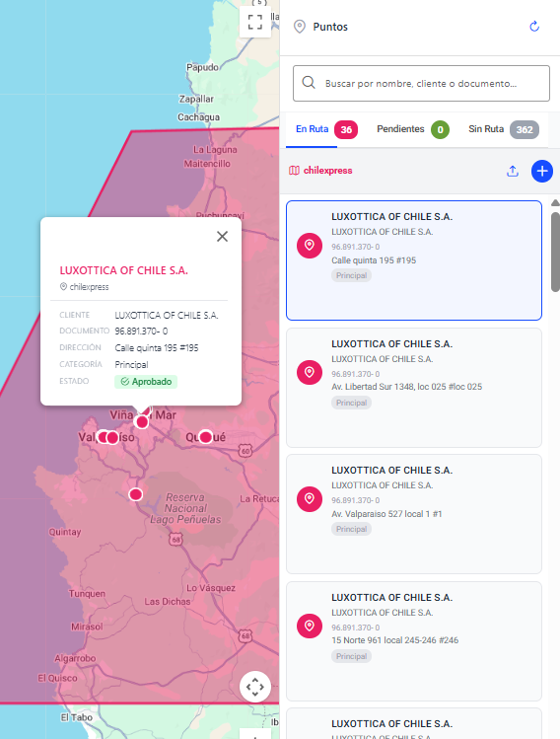Viewport: 560px width, 739px height.
Task: Refresh the Puntos list
Action: [534, 27]
